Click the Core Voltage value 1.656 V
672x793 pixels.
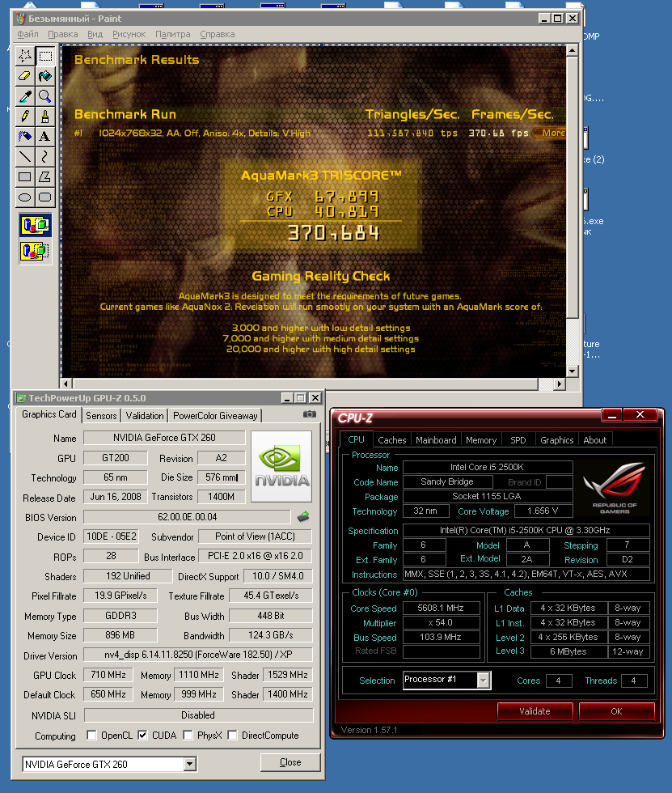pyautogui.click(x=543, y=511)
